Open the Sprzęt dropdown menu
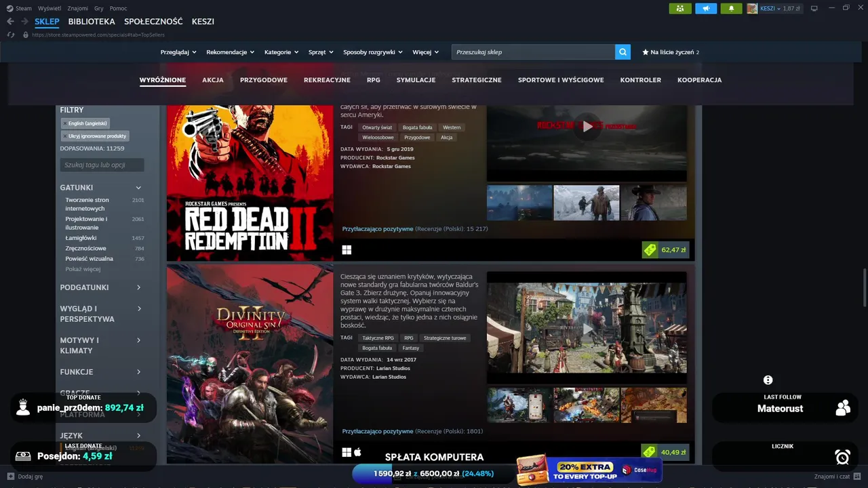Screen dimensions: 868x488 (321, 52)
